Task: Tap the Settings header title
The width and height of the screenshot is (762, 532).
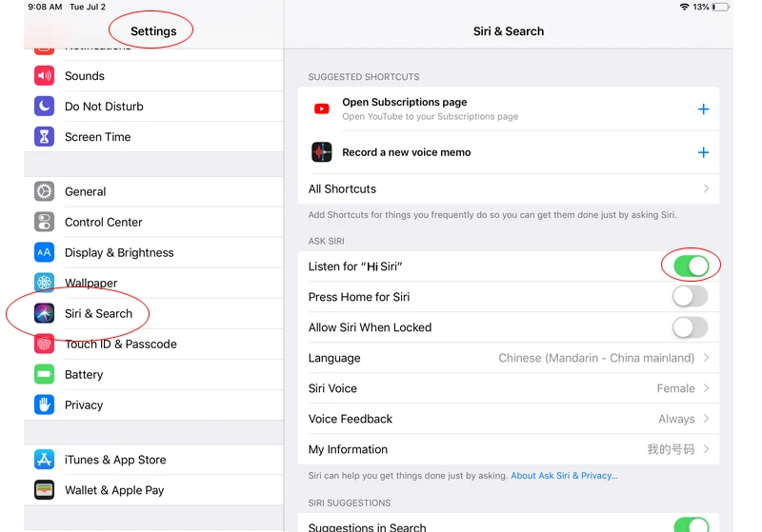Action: (x=153, y=31)
